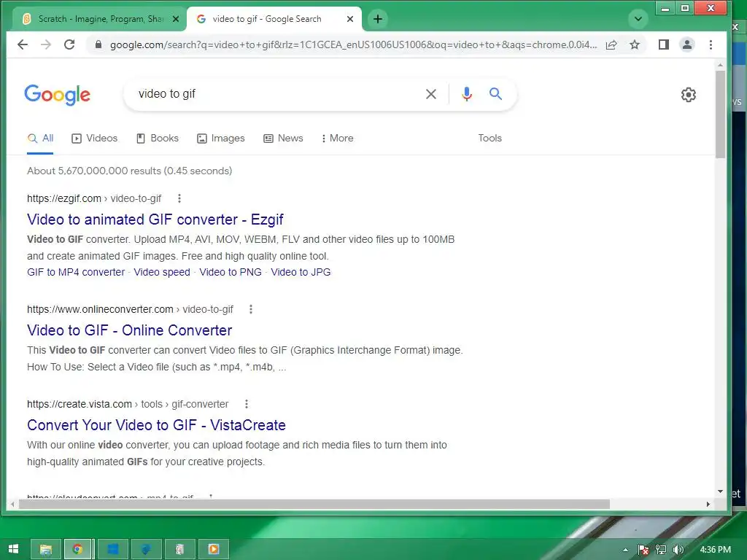Follow the Video to JPG sitelink
Screen dimensions: 747x560
click(301, 273)
